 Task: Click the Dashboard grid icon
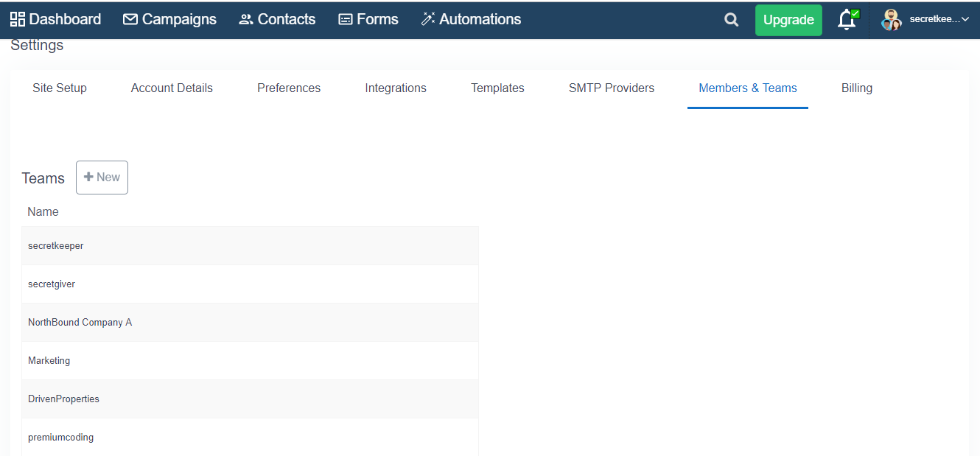pos(17,19)
